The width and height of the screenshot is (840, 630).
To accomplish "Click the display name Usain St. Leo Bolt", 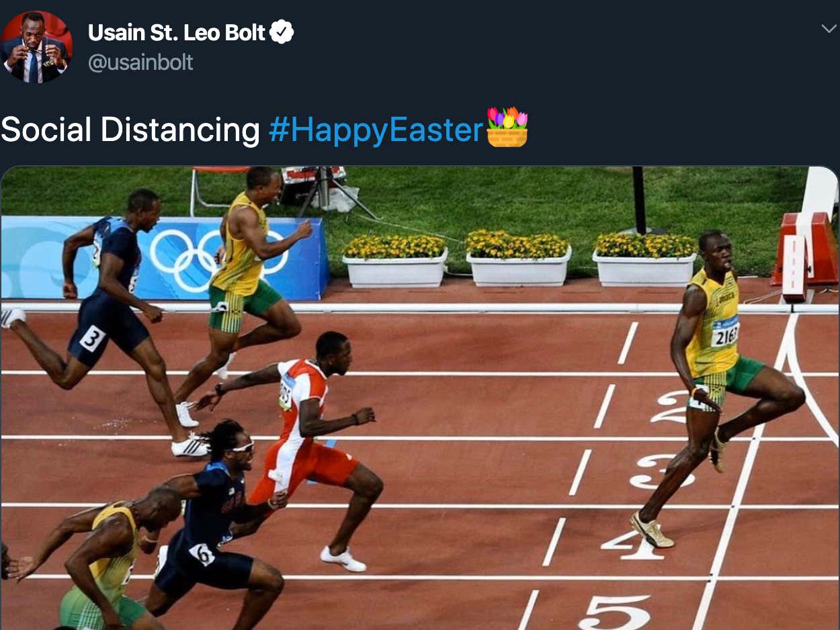I will click(x=177, y=32).
